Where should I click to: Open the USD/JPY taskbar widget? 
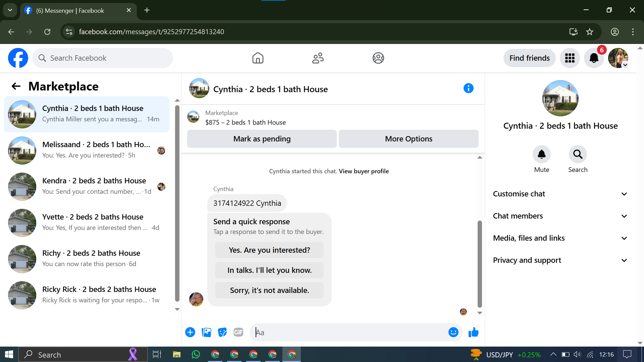click(x=505, y=354)
